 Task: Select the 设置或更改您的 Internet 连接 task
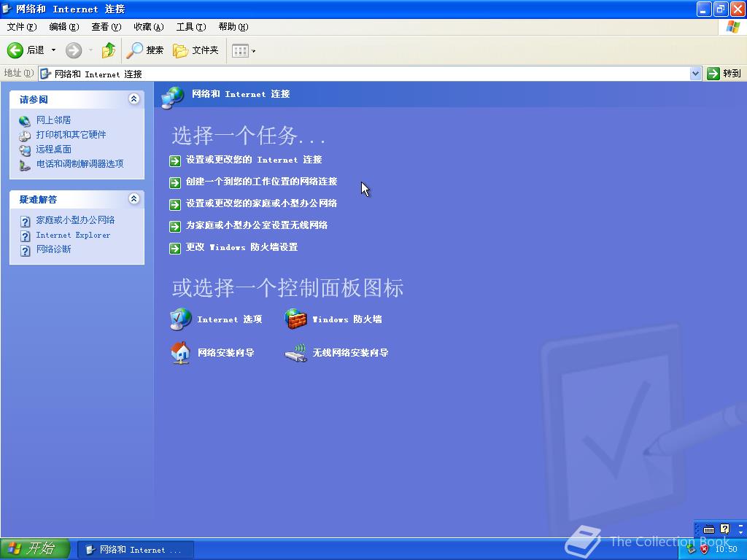tap(254, 160)
